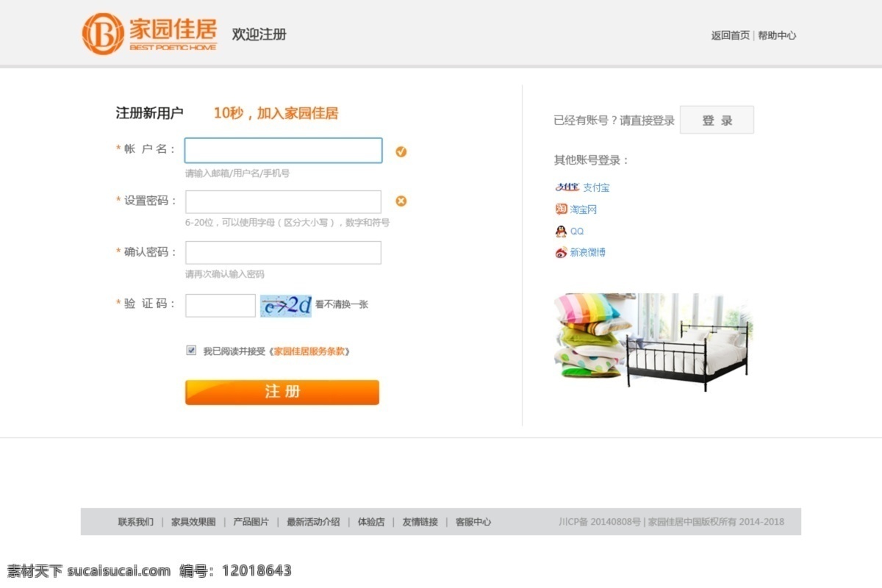Click the orange B logo of 家园佳居
The height and width of the screenshot is (588, 882).
[x=103, y=34]
